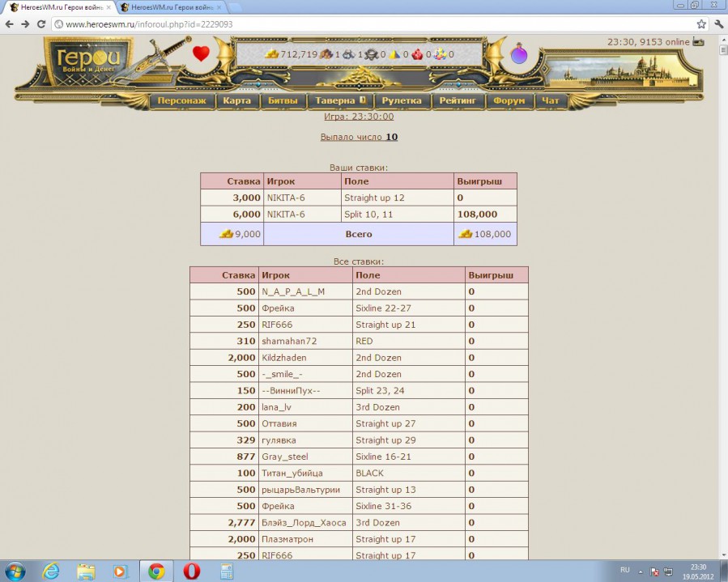The image size is (728, 582).
Task: Click the red crystal resource icon
Action: [x=417, y=54]
